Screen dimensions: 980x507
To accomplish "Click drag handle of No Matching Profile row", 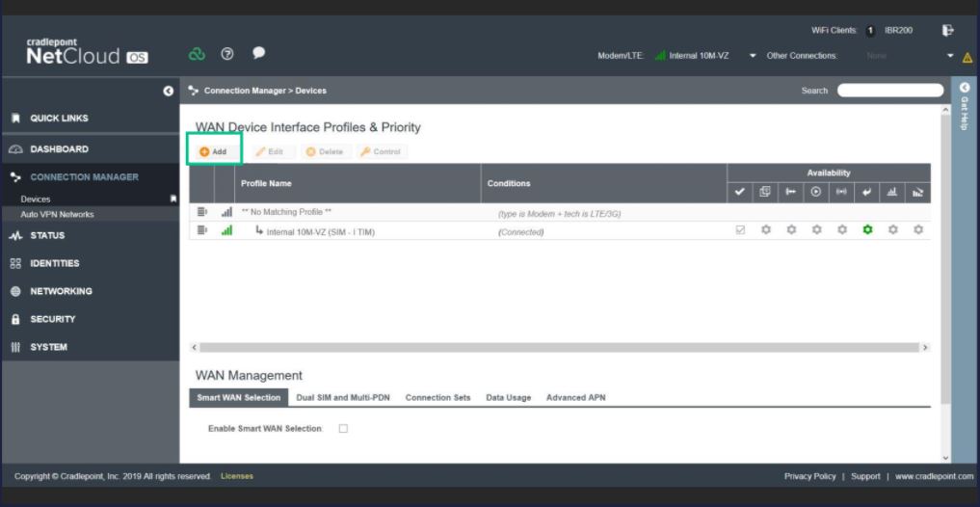I will (x=201, y=212).
